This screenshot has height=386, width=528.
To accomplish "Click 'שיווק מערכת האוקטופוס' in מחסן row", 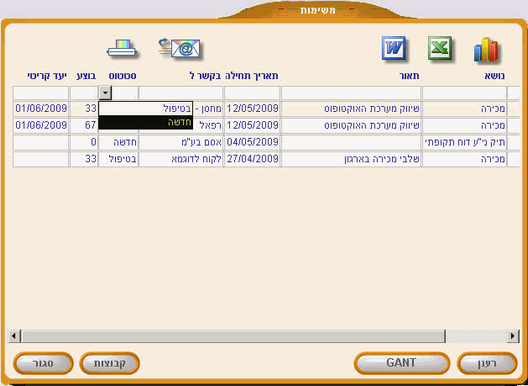I will point(351,108).
